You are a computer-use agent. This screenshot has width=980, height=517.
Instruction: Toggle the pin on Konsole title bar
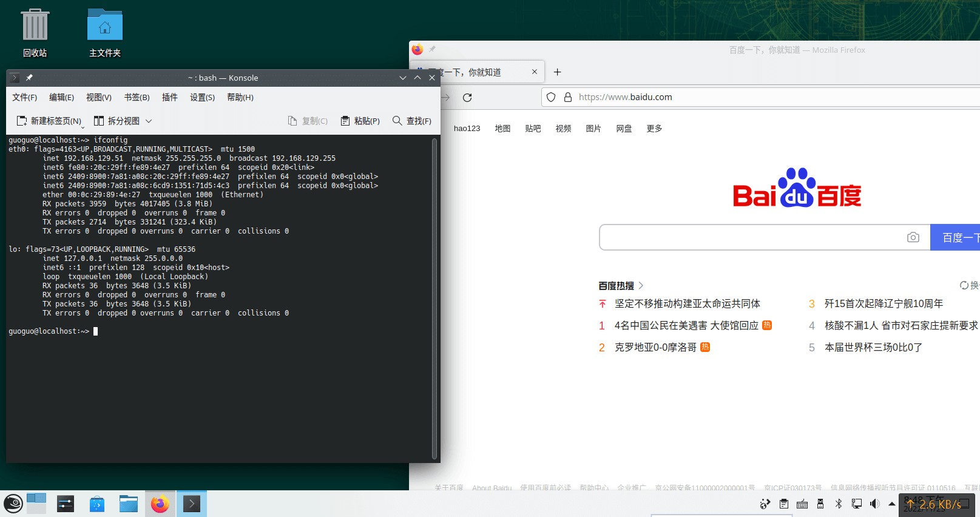29,78
